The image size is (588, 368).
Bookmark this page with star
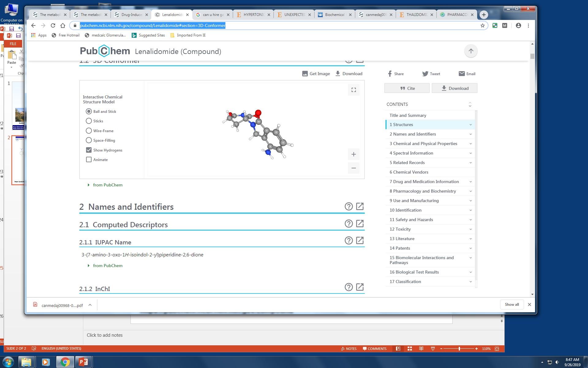pos(482,25)
